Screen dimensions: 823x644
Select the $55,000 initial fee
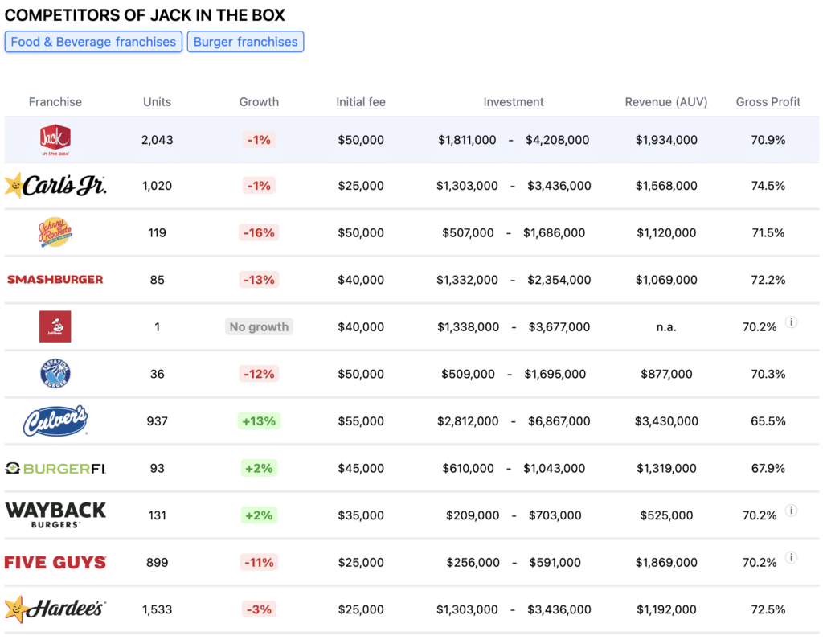click(x=361, y=421)
